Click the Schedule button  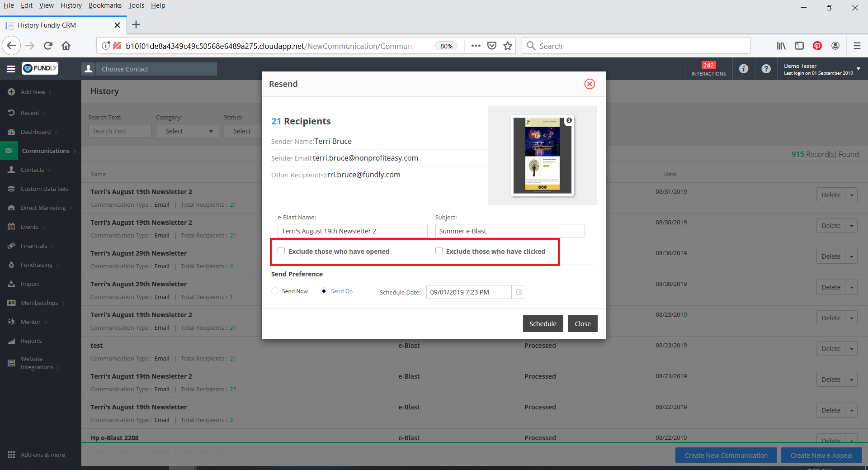click(x=543, y=324)
